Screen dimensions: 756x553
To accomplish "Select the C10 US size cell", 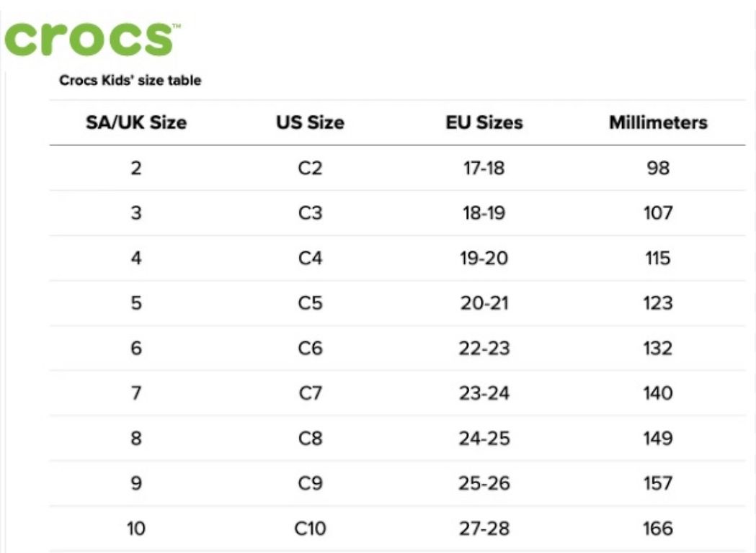I will coord(310,529).
